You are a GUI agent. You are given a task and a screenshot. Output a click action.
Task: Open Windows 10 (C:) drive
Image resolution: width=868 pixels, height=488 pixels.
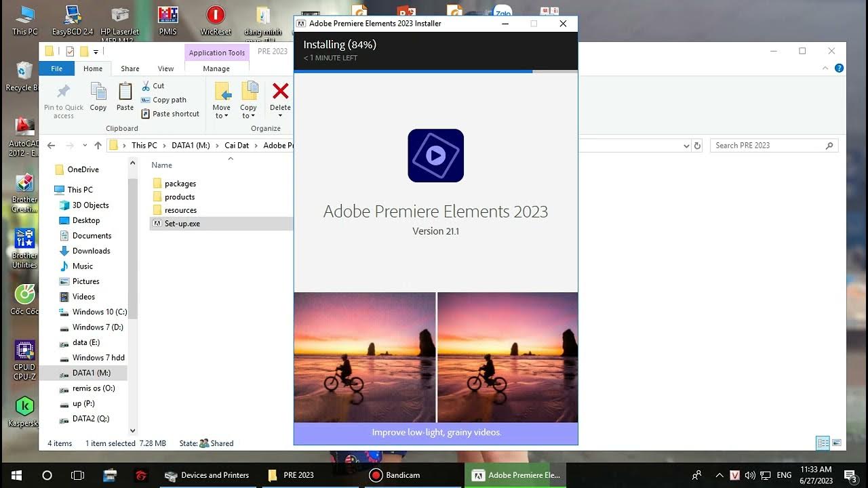click(x=100, y=312)
